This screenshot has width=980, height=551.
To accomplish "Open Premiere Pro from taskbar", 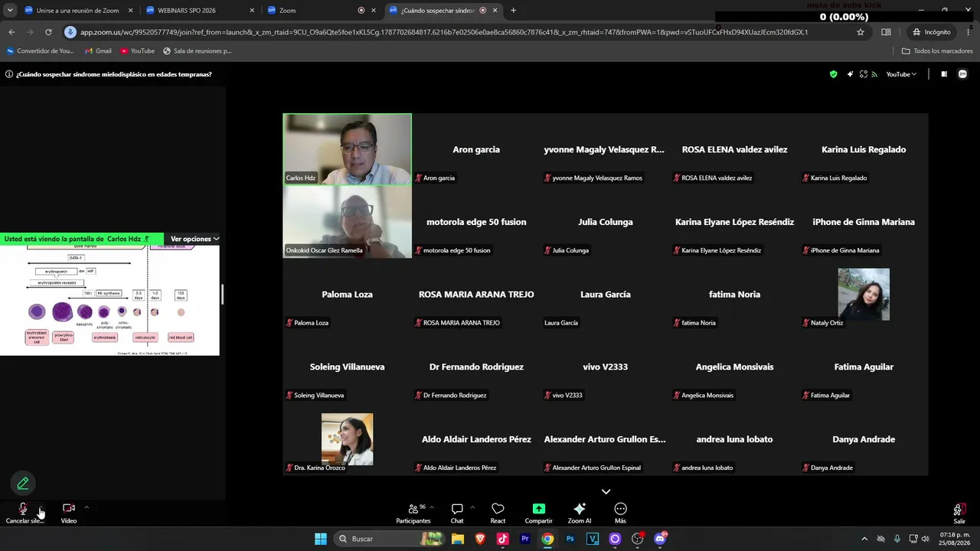I will (x=525, y=539).
